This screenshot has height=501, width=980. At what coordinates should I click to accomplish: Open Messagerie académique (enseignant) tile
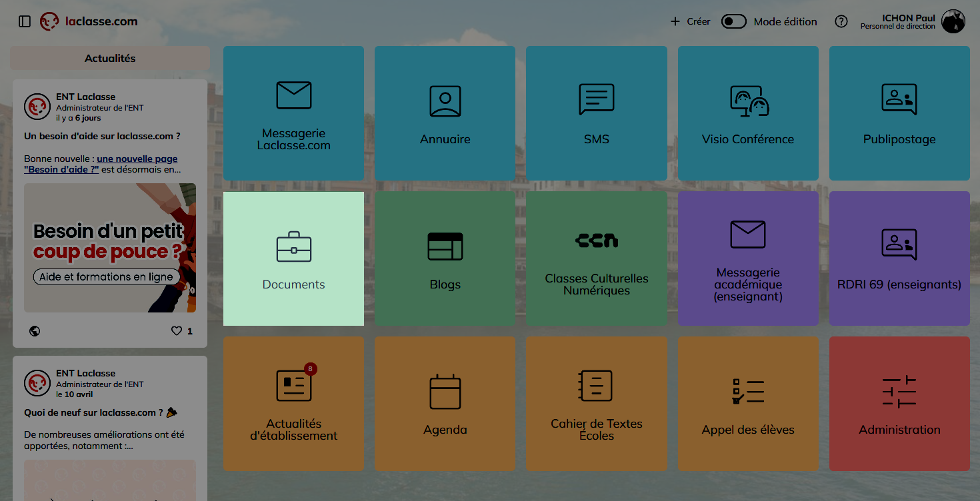pyautogui.click(x=748, y=258)
